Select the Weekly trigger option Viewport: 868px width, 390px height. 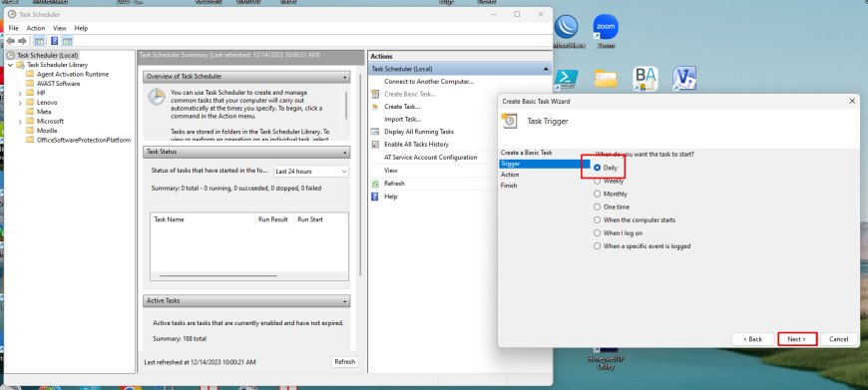[598, 181]
